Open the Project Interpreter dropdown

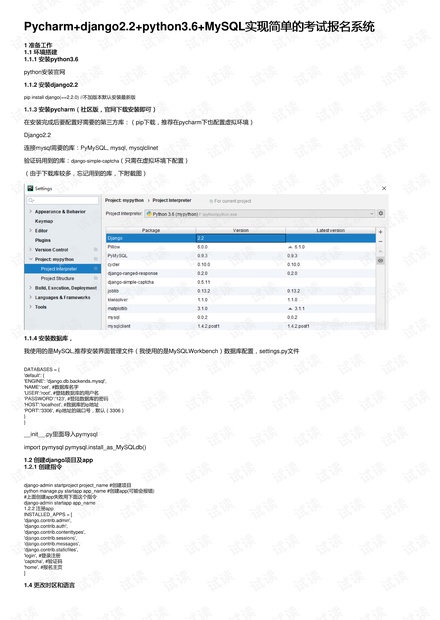[x=260, y=214]
